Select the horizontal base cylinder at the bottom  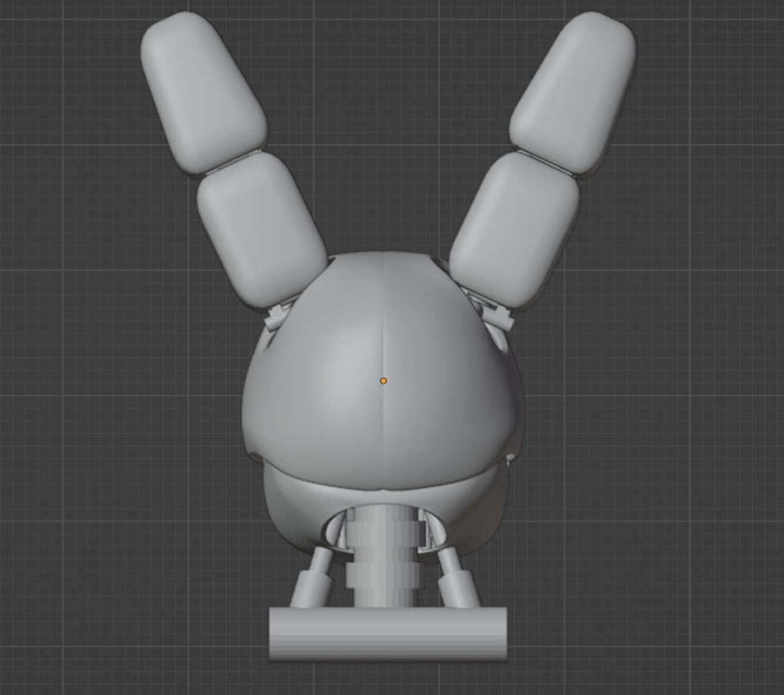[x=388, y=634]
